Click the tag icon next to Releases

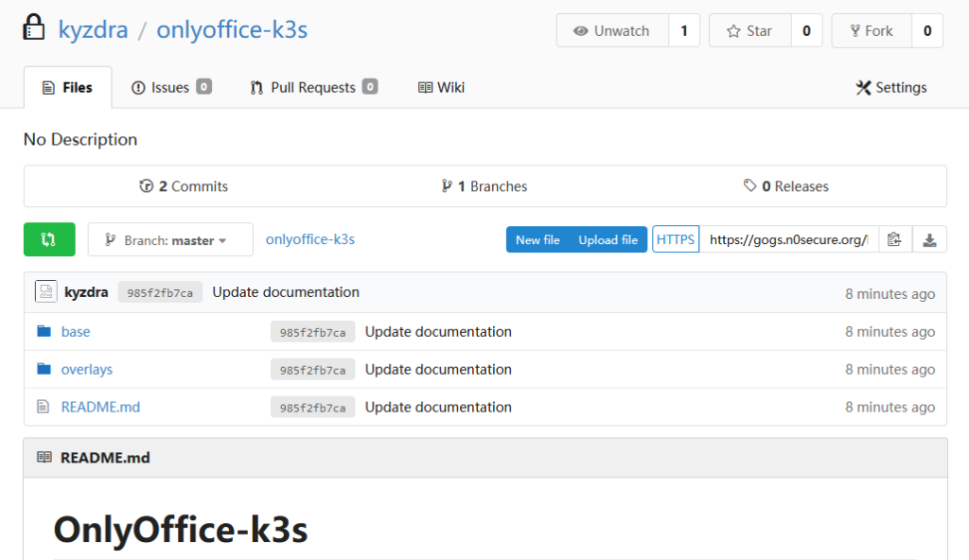point(749,185)
